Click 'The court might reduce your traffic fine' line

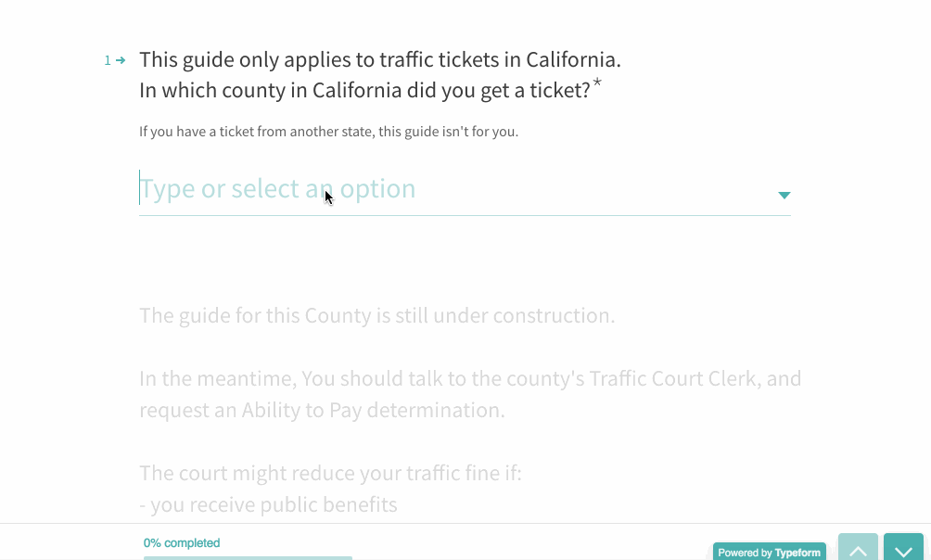coord(330,473)
